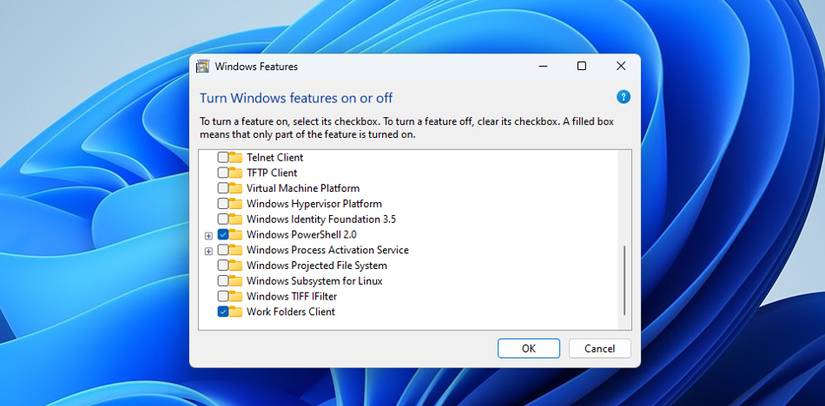
Task: Tick the Windows Hypervisor Platform checkbox
Action: click(223, 204)
